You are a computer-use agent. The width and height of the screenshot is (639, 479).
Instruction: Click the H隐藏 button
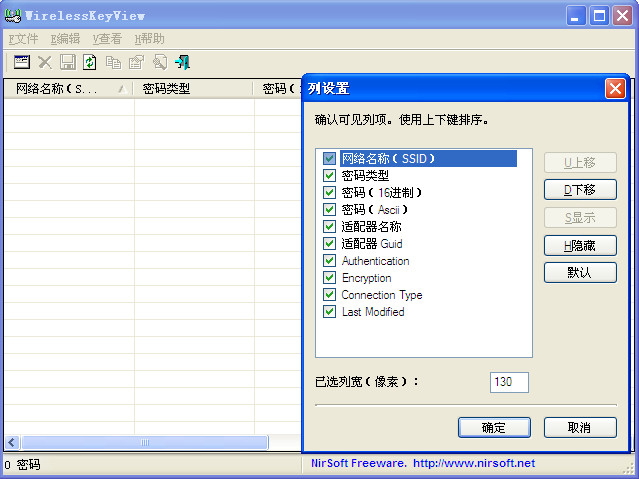(580, 245)
